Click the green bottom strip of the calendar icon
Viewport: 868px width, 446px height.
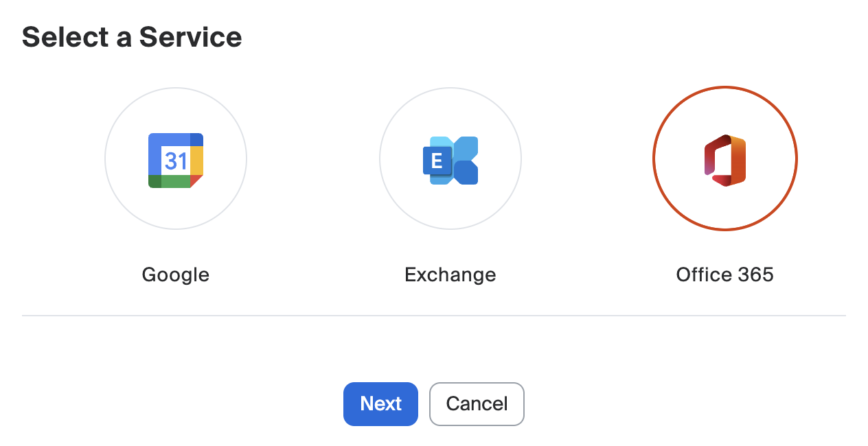tap(176, 182)
